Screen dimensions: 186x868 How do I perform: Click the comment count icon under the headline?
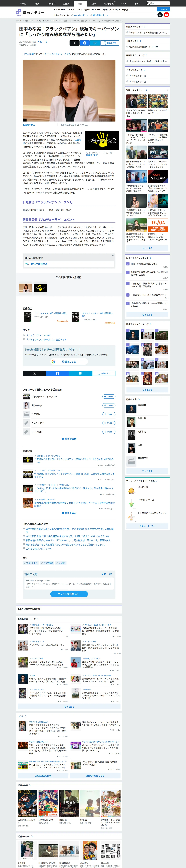pyautogui.click(x=45, y=42)
